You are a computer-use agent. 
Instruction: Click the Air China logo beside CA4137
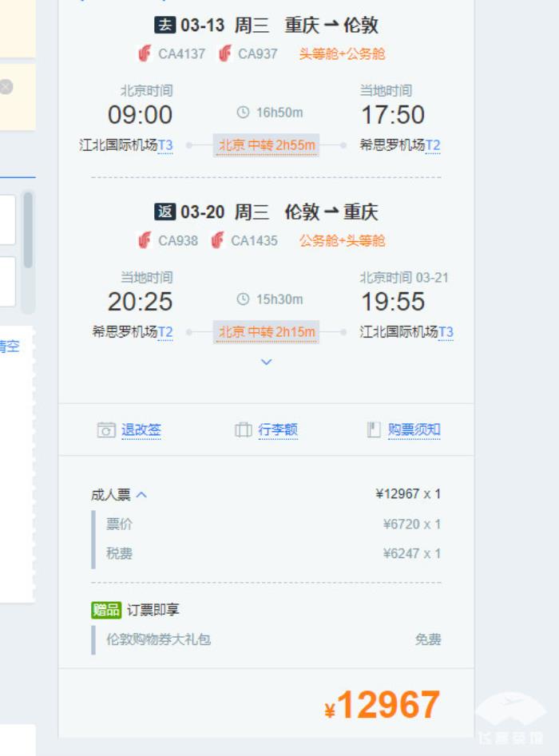[x=145, y=53]
